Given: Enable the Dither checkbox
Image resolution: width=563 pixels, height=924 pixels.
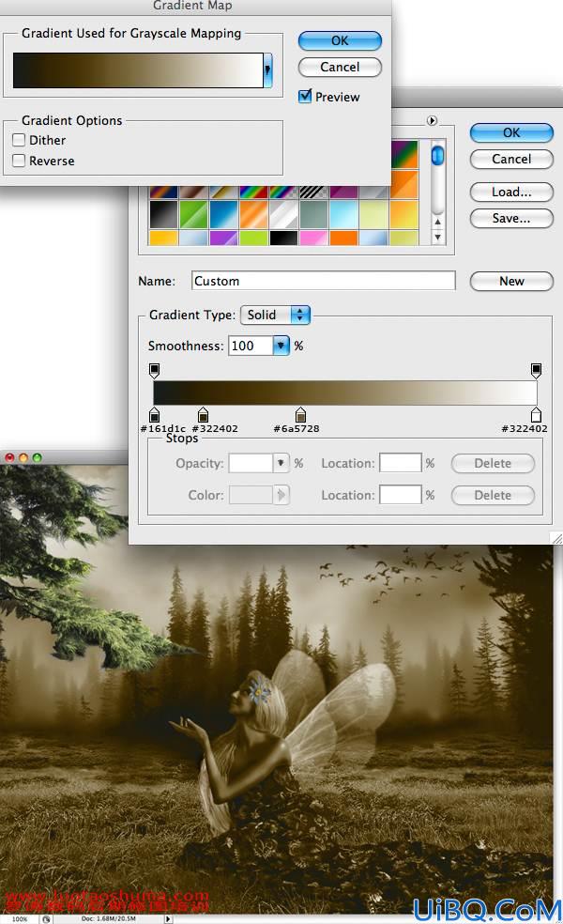Looking at the screenshot, I should click(x=19, y=140).
